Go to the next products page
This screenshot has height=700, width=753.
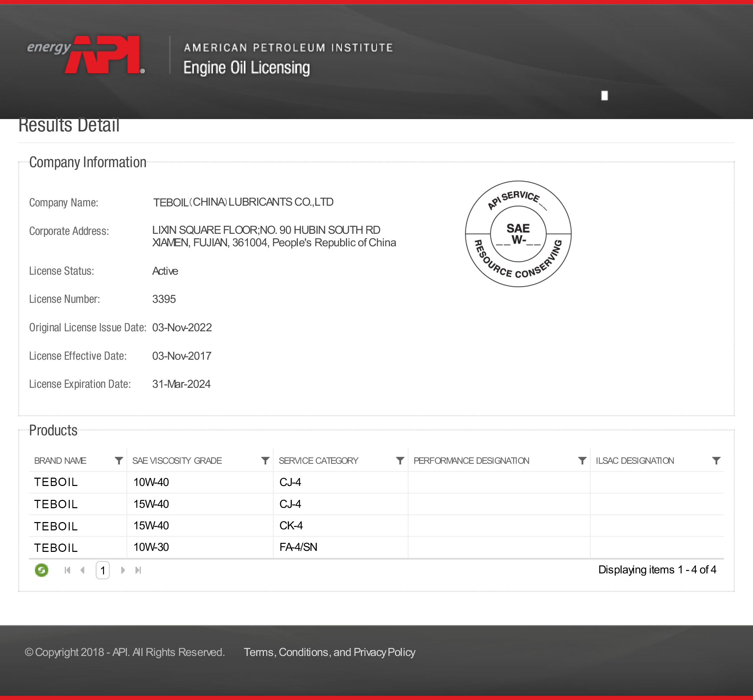pos(123,570)
